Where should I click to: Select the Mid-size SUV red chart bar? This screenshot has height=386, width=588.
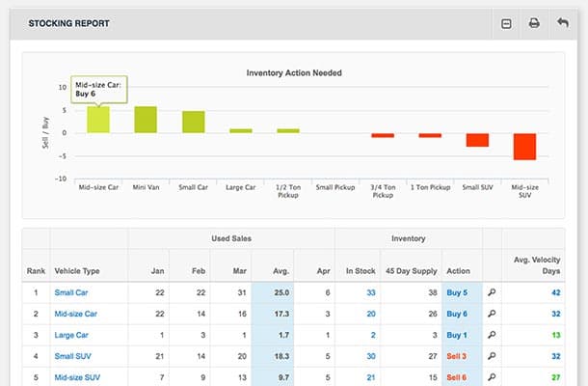[x=524, y=147]
